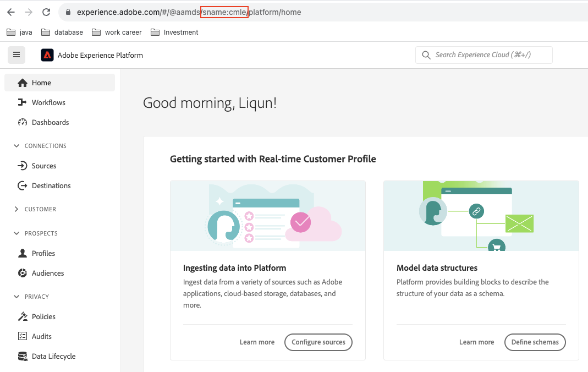Open Workflows from the sidebar

tap(48, 102)
